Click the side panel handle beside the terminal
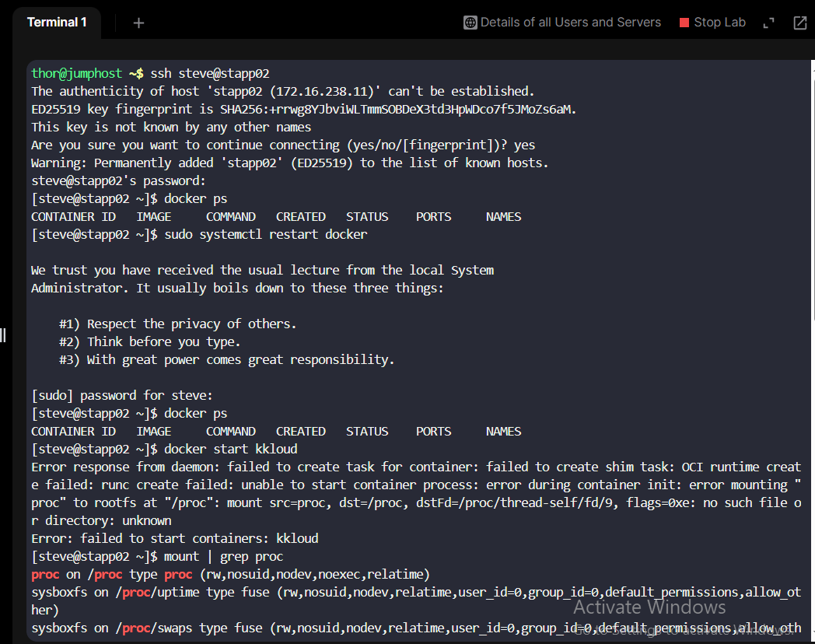 pyautogui.click(x=3, y=335)
